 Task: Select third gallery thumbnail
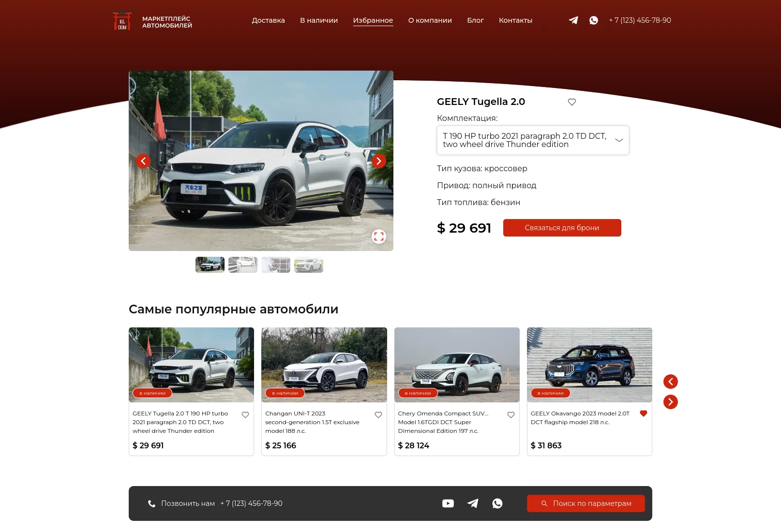point(276,265)
